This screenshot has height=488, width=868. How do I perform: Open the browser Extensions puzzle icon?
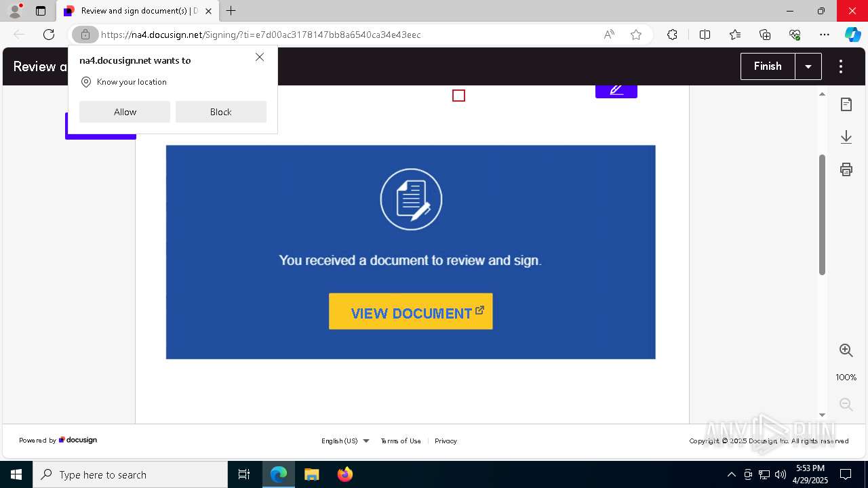[672, 35]
